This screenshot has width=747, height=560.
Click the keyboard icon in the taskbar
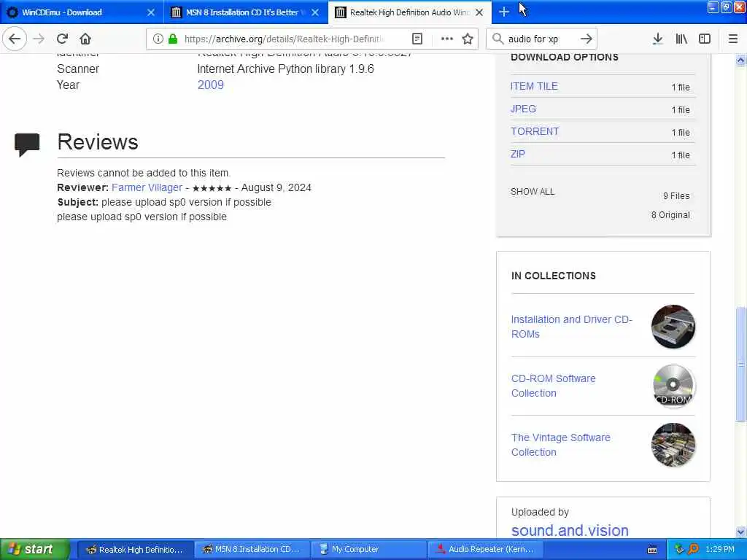pyautogui.click(x=652, y=550)
